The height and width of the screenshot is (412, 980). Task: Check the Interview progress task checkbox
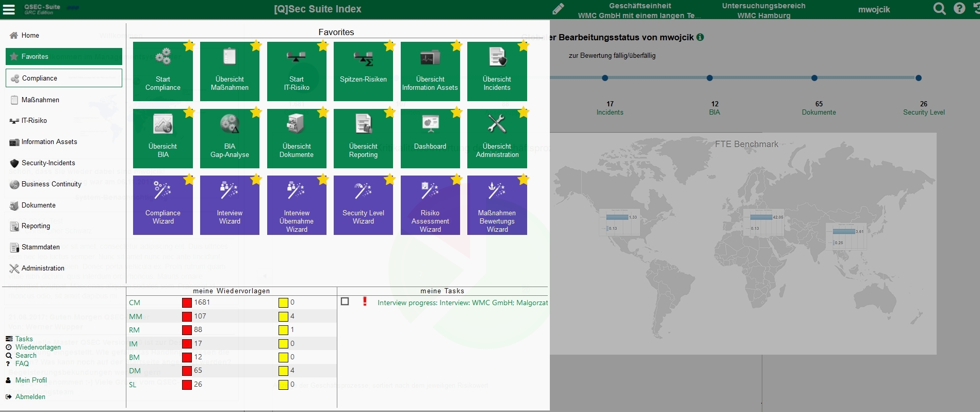tap(345, 302)
